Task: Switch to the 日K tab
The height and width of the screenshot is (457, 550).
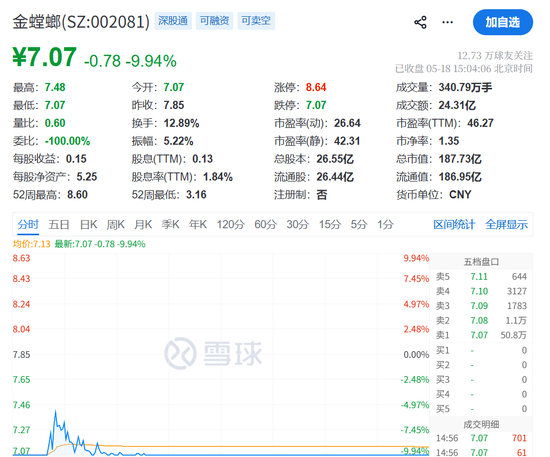Action: [x=88, y=224]
